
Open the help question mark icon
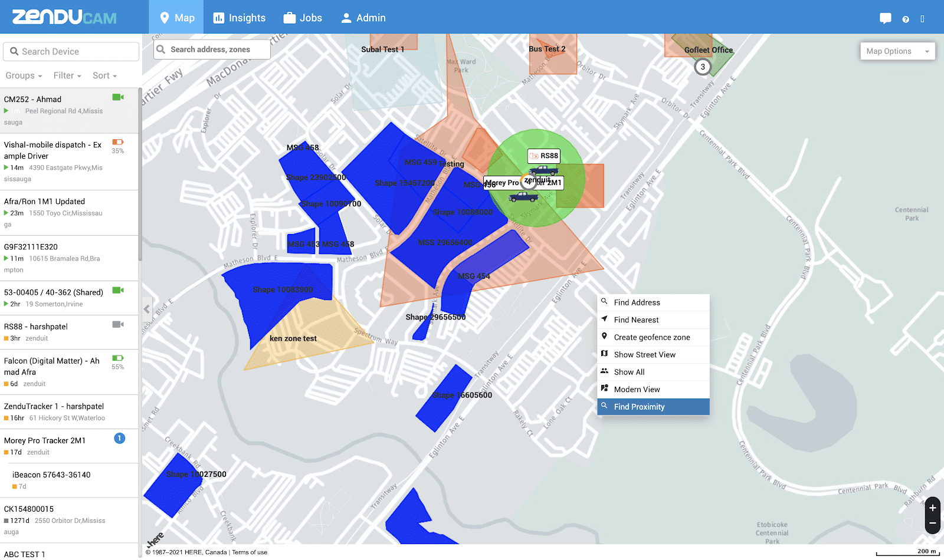coord(906,19)
